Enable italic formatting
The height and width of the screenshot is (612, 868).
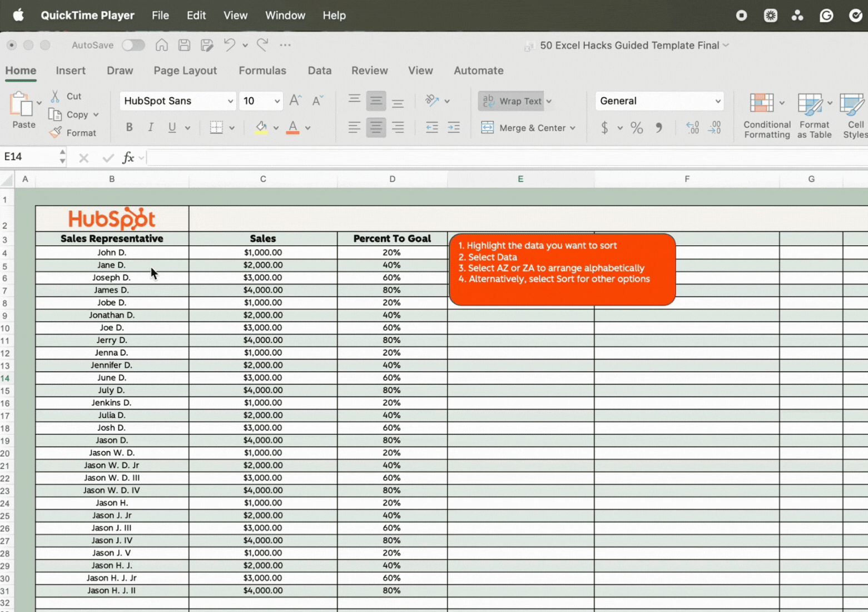150,127
